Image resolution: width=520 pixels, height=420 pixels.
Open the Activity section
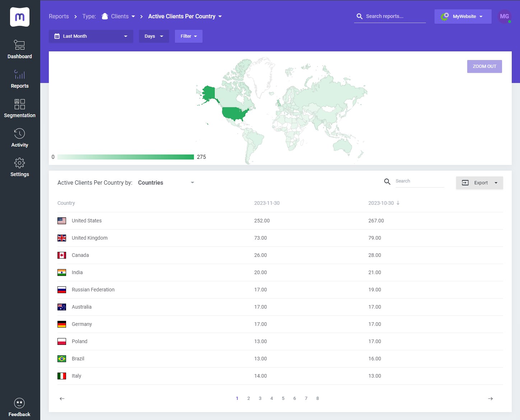pyautogui.click(x=20, y=138)
